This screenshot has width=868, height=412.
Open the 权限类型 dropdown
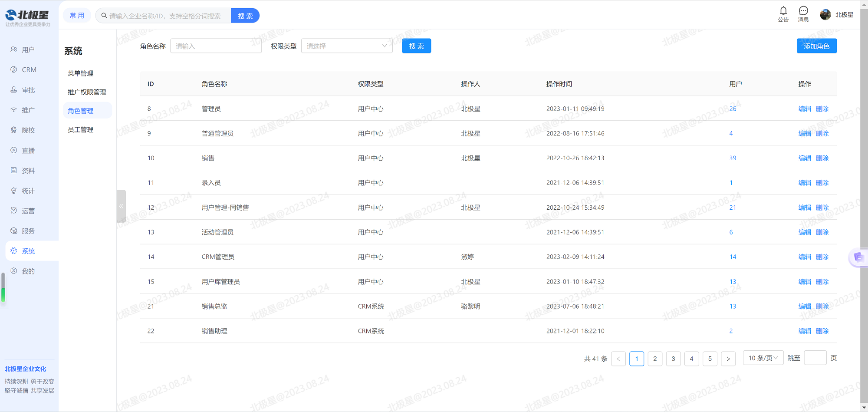click(347, 46)
